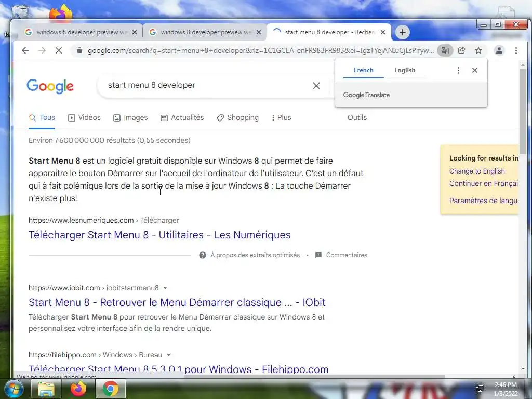The image size is (532, 399).
Task: Click the network icon in system tray
Action: [x=480, y=389]
